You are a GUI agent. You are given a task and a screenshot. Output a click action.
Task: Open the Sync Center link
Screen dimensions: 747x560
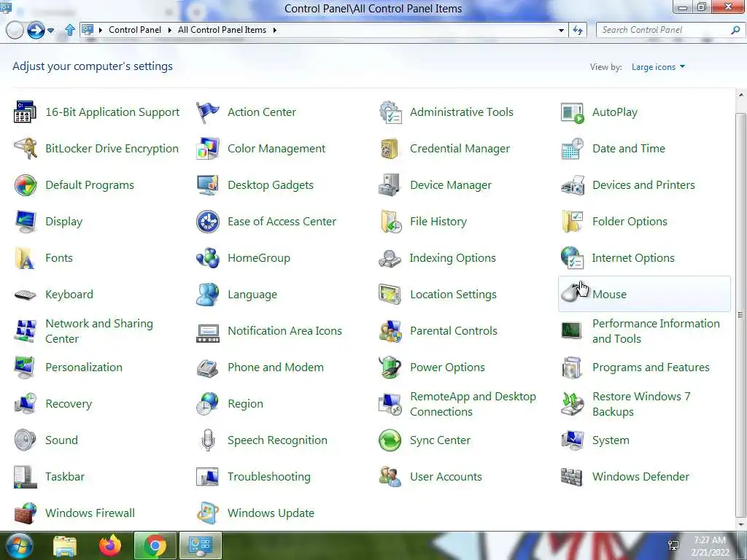tap(440, 440)
